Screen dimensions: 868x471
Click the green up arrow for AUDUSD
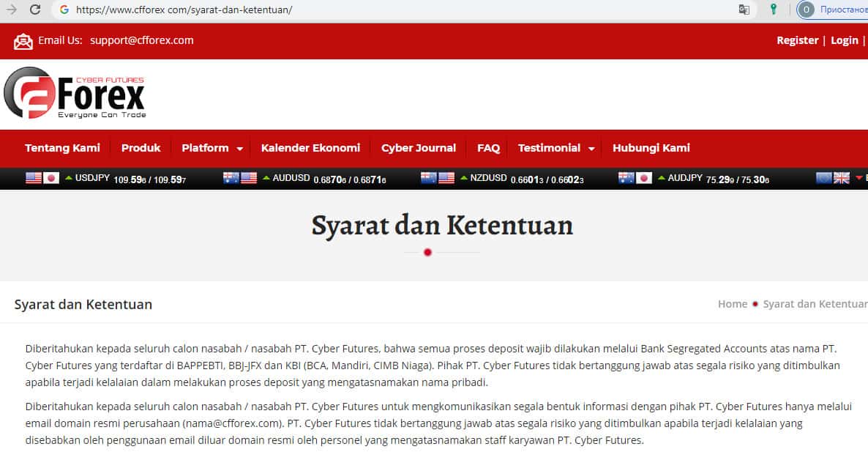point(266,178)
